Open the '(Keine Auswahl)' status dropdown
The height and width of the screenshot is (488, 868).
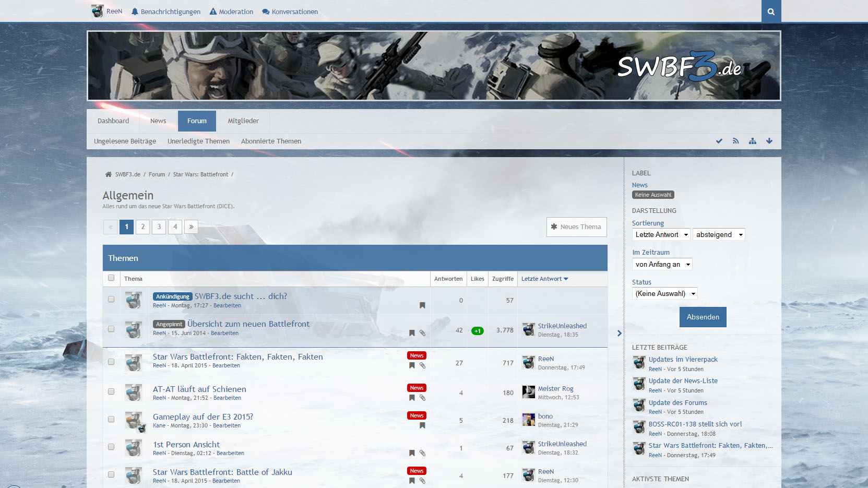665,293
